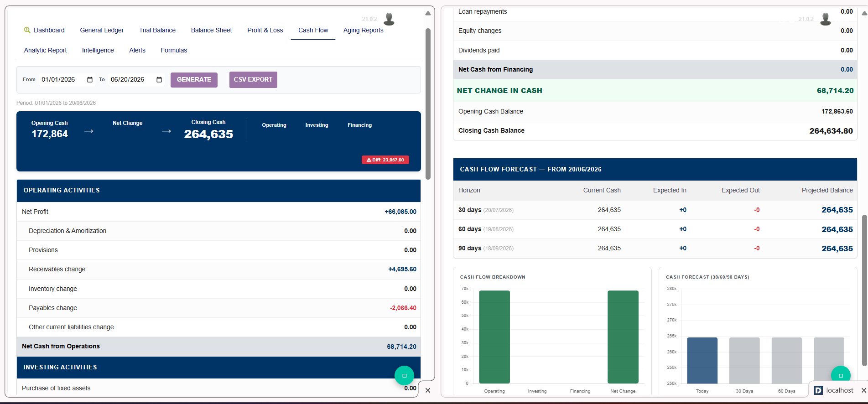The width and height of the screenshot is (868, 404).
Task: Dismiss the localhost badge
Action: click(863, 390)
